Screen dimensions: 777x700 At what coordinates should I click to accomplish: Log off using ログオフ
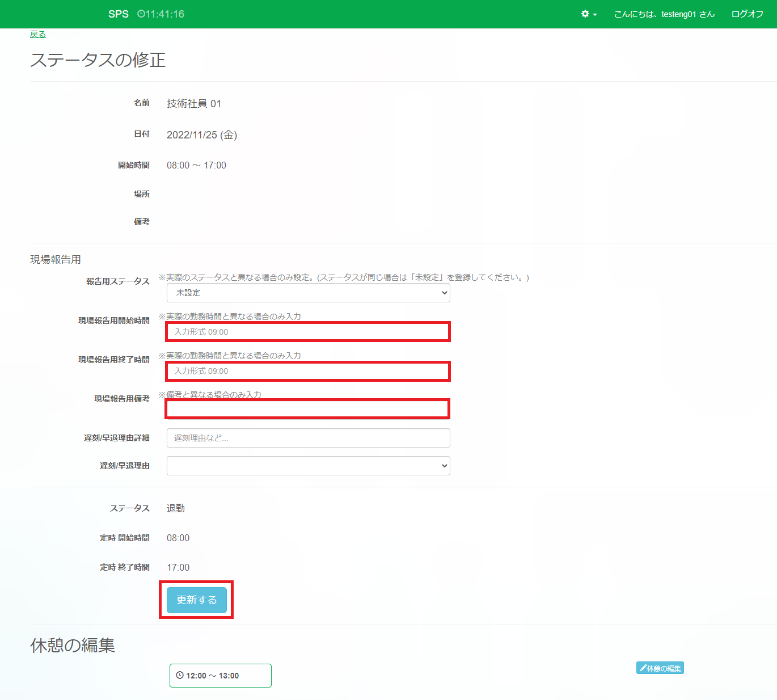pyautogui.click(x=746, y=14)
